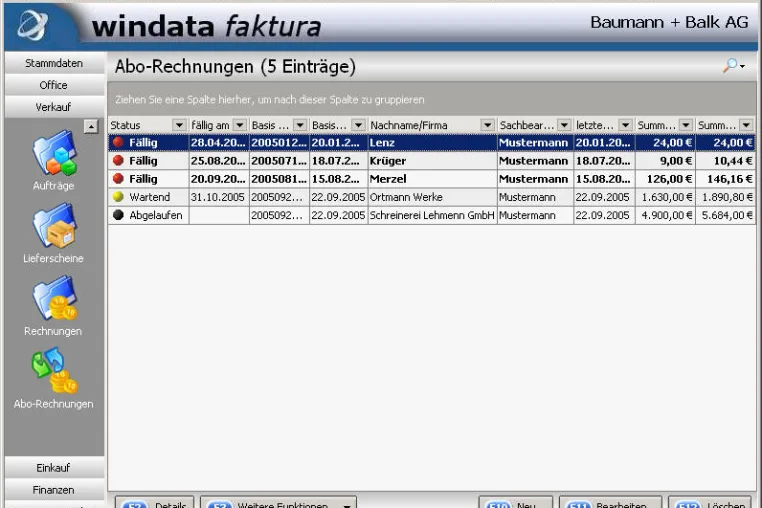Select the Lenz customer cell
This screenshot has width=762, height=508.
pos(432,142)
